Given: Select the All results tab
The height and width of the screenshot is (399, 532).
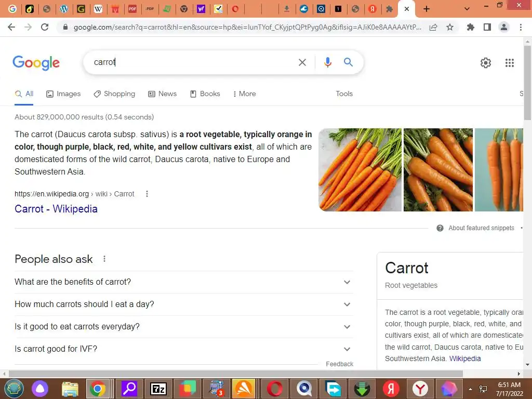Looking at the screenshot, I should coord(24,94).
